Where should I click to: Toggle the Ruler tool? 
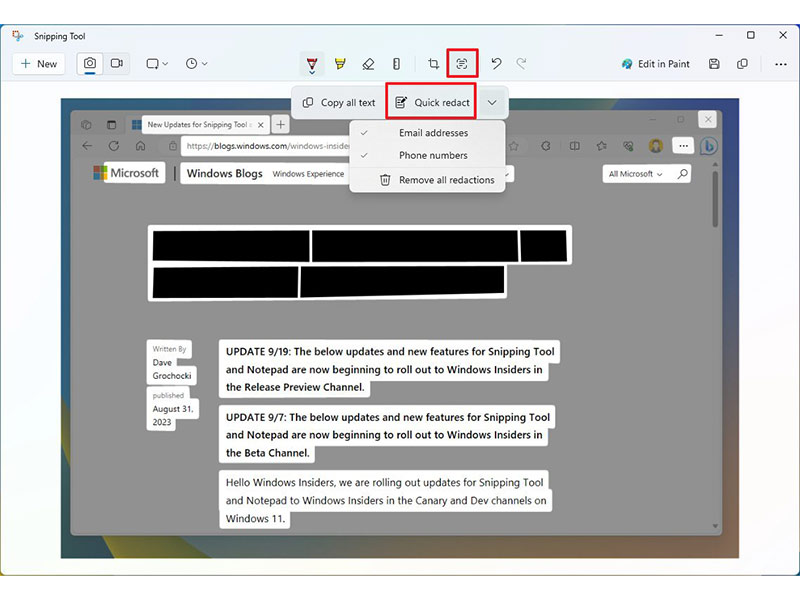click(396, 64)
